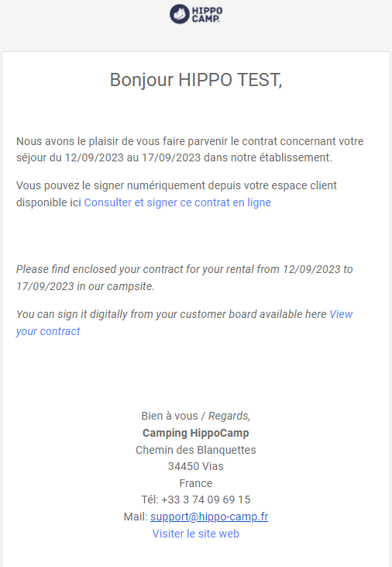Click the HIPPO CAMP wordmark text
The height and width of the screenshot is (567, 392).
pos(207,15)
